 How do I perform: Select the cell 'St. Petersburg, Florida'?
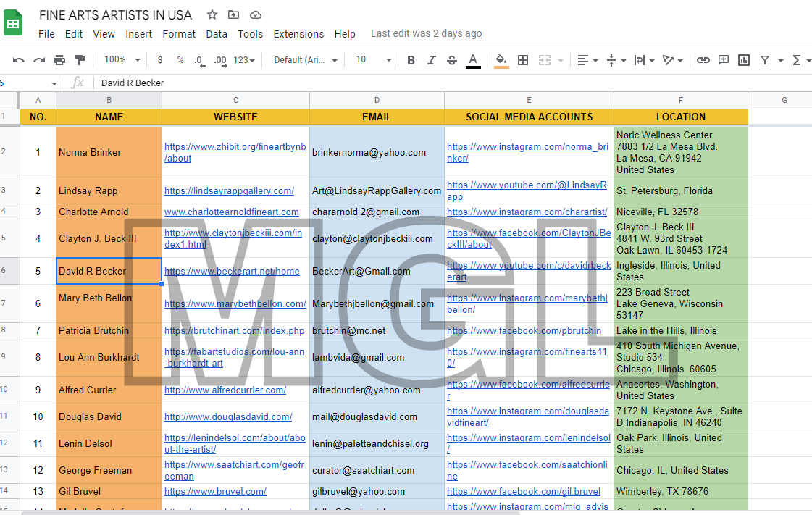(681, 191)
